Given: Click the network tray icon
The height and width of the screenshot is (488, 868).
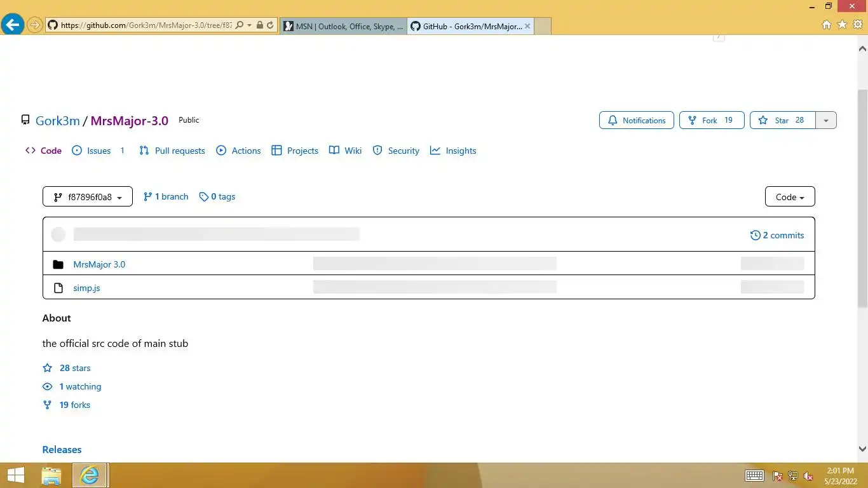Looking at the screenshot, I should pos(793,476).
